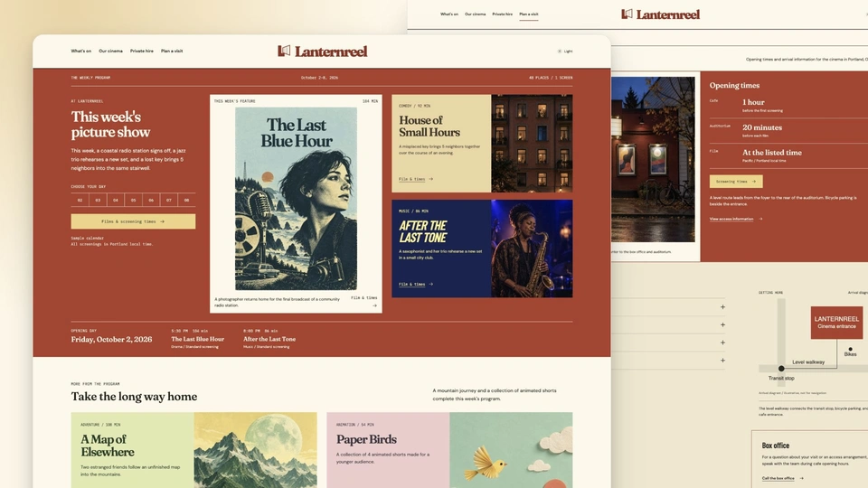Screen dimensions: 868x488
Task: Click the cinema exterior night photo
Action: pos(653,159)
